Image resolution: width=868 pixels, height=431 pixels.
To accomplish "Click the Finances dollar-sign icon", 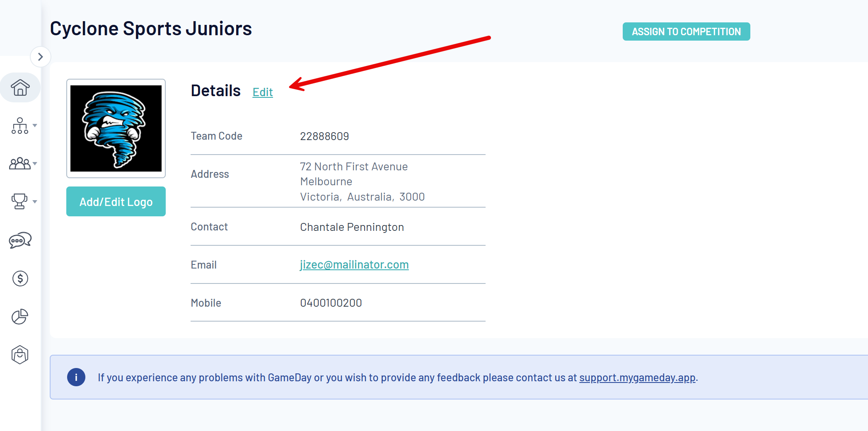I will [20, 278].
